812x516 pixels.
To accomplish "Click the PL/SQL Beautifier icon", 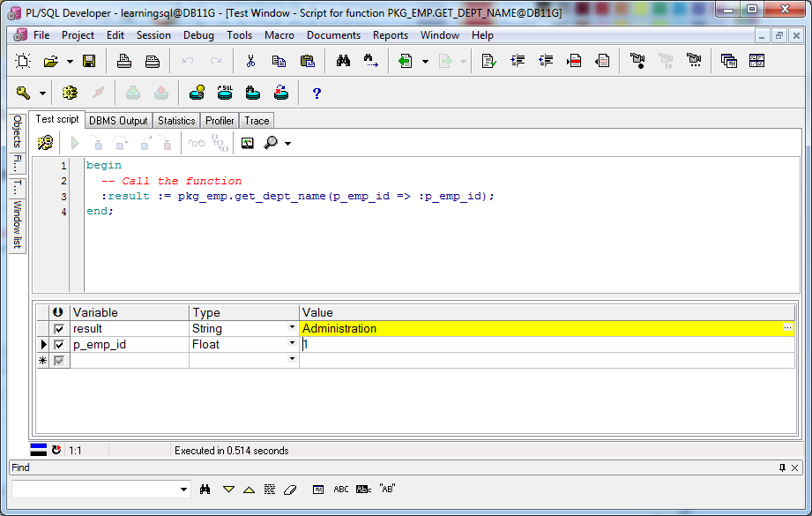I will pos(488,61).
